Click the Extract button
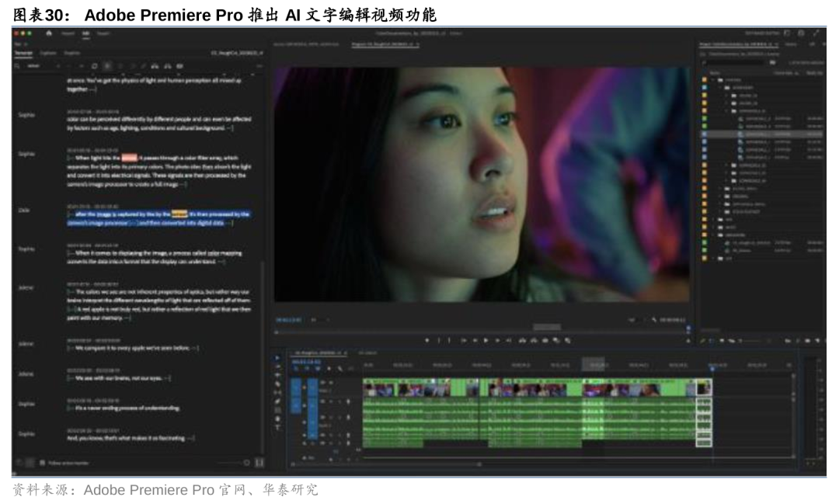 coord(534,340)
